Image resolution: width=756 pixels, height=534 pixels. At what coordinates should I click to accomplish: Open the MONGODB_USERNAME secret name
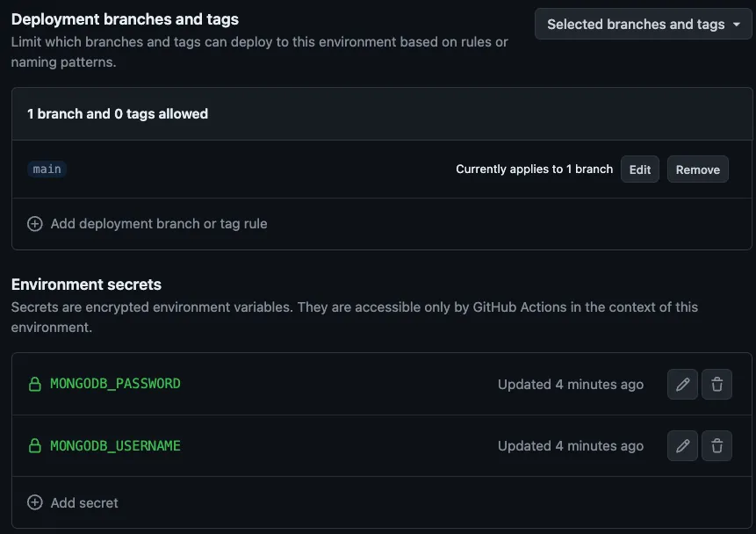115,445
